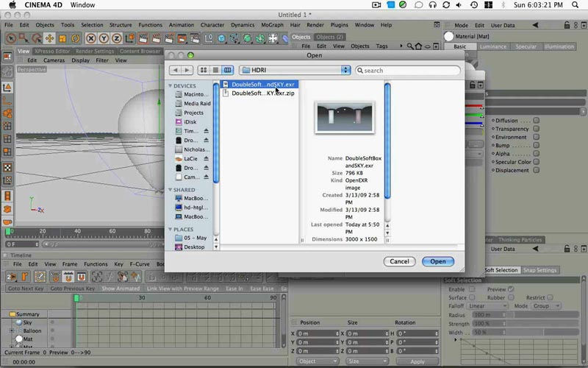The height and width of the screenshot is (368, 588).
Task: Collapse the PLACES sidebar section
Action: coord(171,229)
